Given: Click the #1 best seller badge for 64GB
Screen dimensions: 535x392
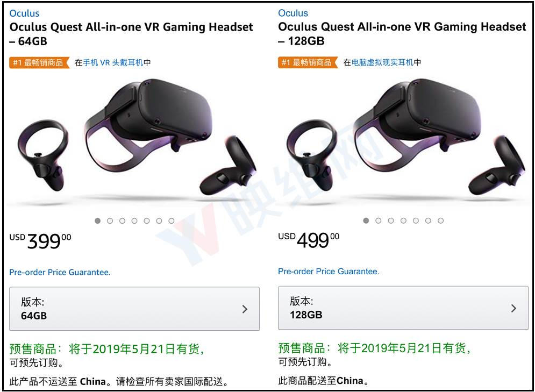Looking at the screenshot, I should (39, 63).
